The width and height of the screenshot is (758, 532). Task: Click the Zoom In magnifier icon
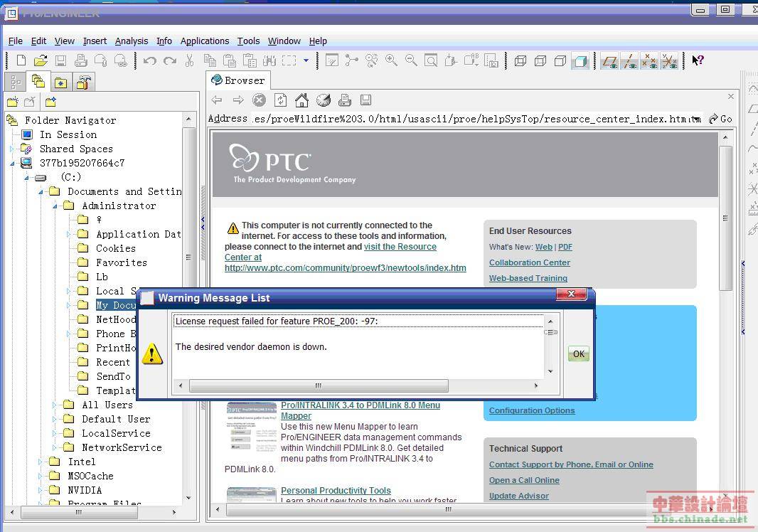[391, 60]
